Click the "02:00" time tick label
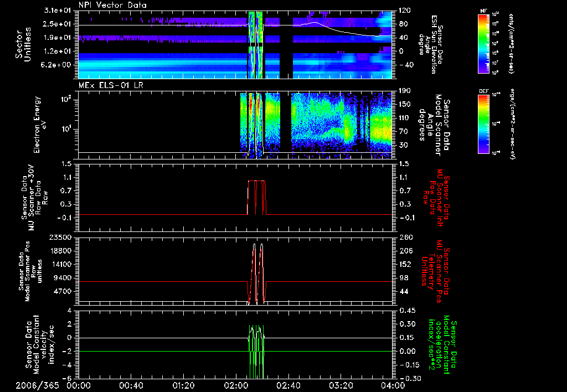Screen dimensions: 567x392 click(236, 385)
